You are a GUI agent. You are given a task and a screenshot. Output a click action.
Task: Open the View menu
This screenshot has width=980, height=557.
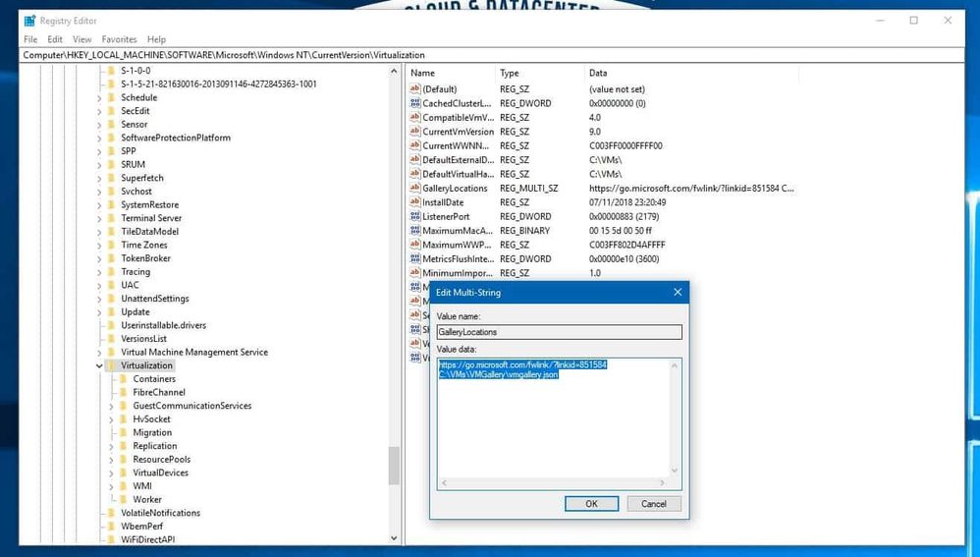tap(82, 38)
